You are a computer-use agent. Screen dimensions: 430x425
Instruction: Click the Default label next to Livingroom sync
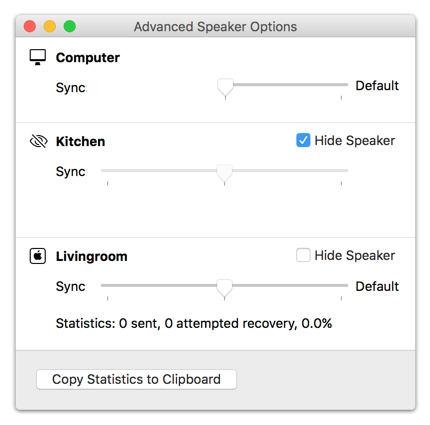click(x=377, y=286)
